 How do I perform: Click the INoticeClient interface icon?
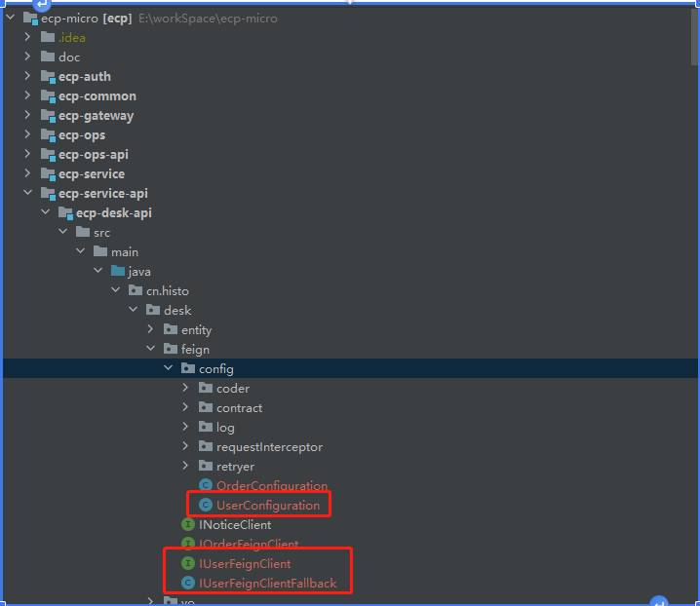[x=188, y=524]
